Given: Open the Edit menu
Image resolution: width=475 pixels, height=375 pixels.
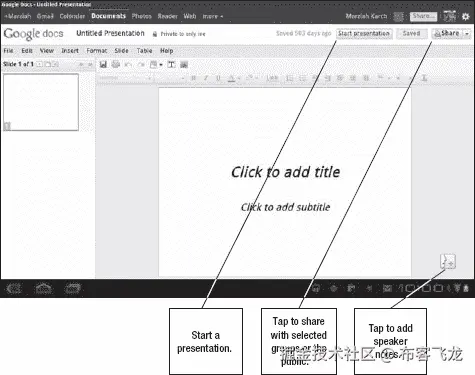Looking at the screenshot, I should click(x=27, y=51).
